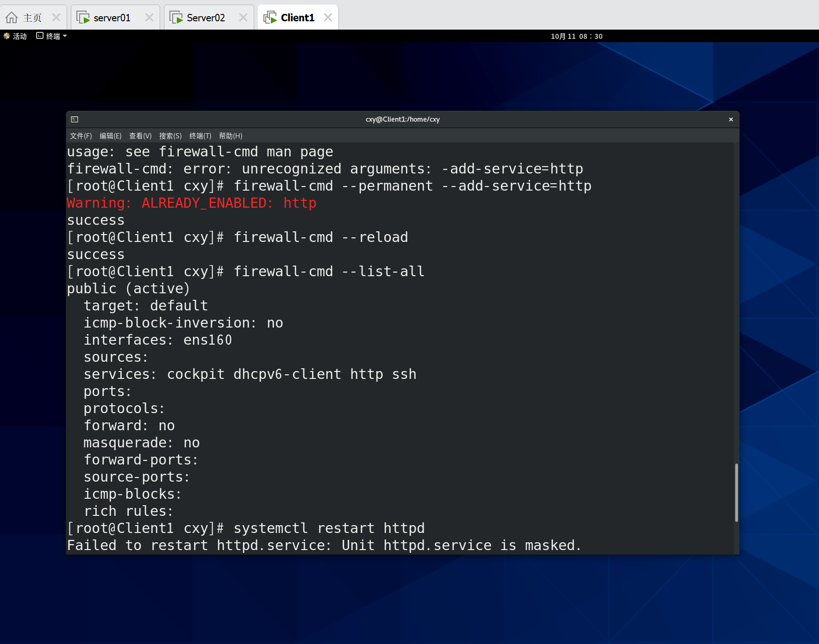Click the 'services: cockpit dhcpv6-client http ssh' line
The image size is (819, 644).
[250, 374]
